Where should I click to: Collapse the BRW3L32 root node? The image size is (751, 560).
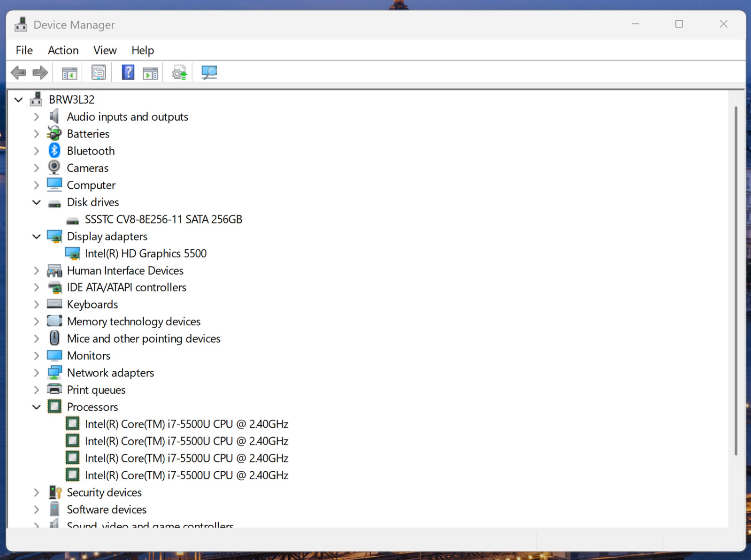pyautogui.click(x=19, y=100)
